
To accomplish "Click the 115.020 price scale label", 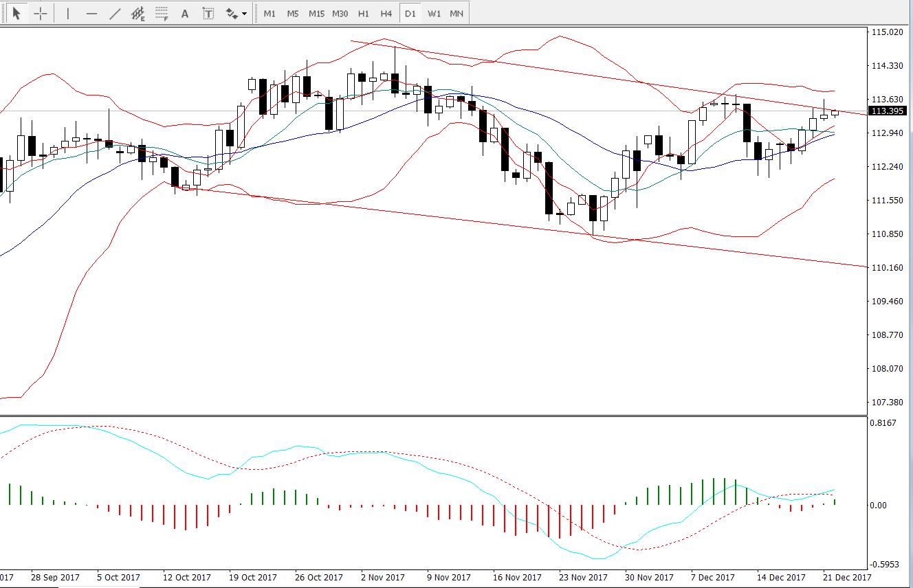I will click(x=887, y=32).
